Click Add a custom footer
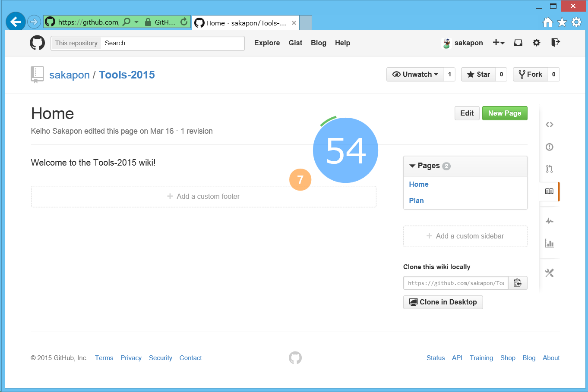 tap(203, 196)
